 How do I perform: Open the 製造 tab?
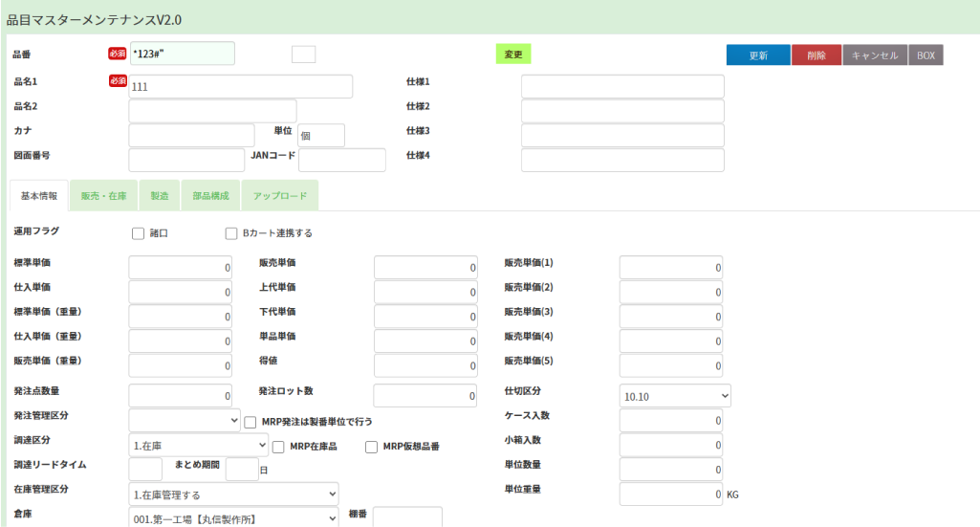(x=160, y=196)
